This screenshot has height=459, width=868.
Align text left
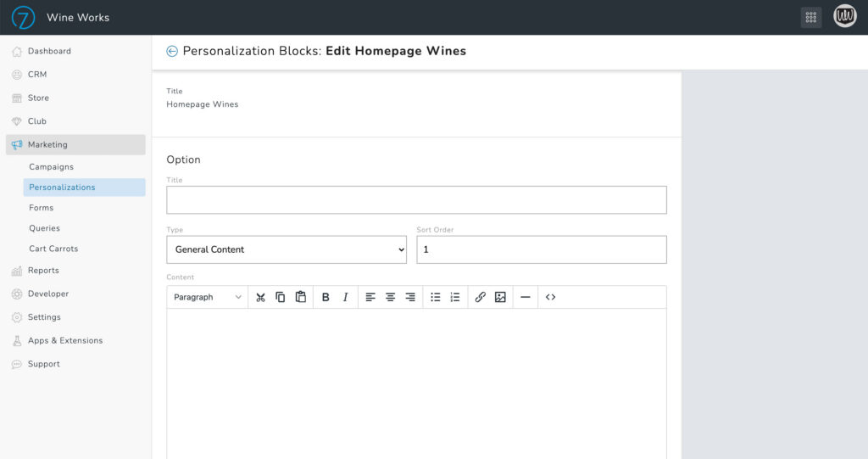[x=370, y=297]
